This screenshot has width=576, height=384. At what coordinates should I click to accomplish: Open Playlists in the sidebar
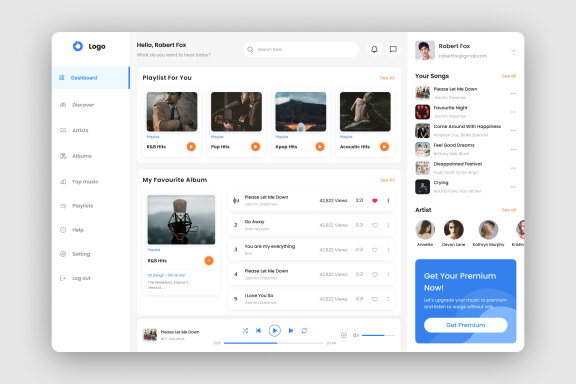(76, 206)
